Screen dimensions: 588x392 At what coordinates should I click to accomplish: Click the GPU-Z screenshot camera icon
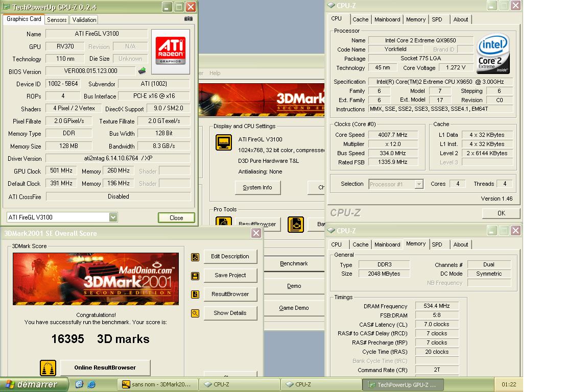click(x=188, y=19)
